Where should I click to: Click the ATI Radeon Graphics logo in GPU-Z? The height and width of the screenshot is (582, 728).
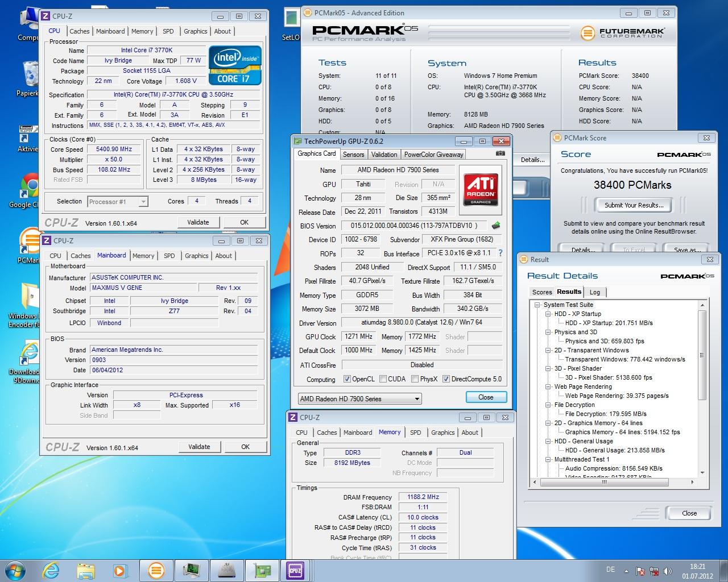tap(481, 189)
